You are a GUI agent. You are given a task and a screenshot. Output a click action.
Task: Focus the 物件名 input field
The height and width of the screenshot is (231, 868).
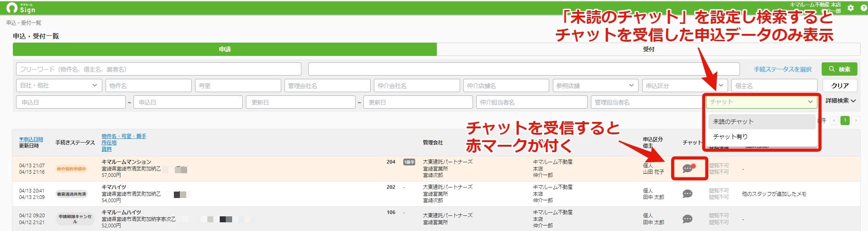coord(149,85)
